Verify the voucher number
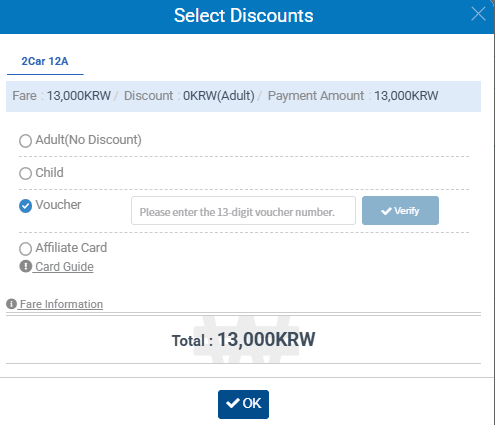495x425 pixels. point(400,210)
